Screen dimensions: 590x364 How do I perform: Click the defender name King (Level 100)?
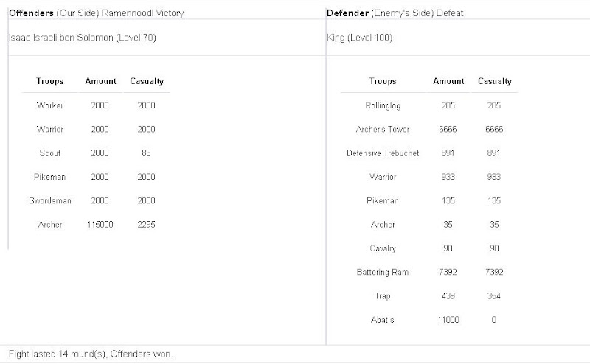[x=358, y=38]
